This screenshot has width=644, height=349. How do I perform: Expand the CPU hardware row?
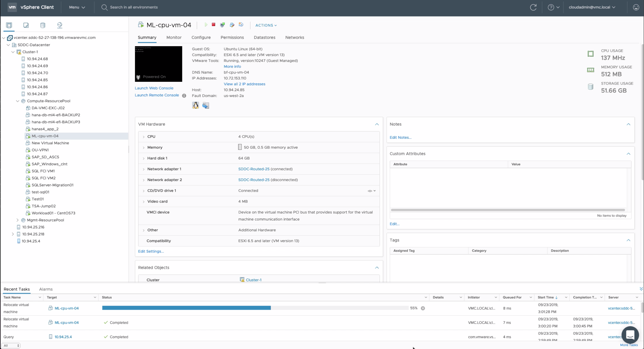pyautogui.click(x=144, y=137)
